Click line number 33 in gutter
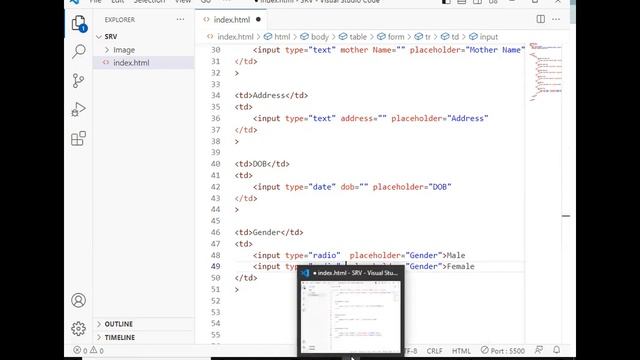 point(216,84)
